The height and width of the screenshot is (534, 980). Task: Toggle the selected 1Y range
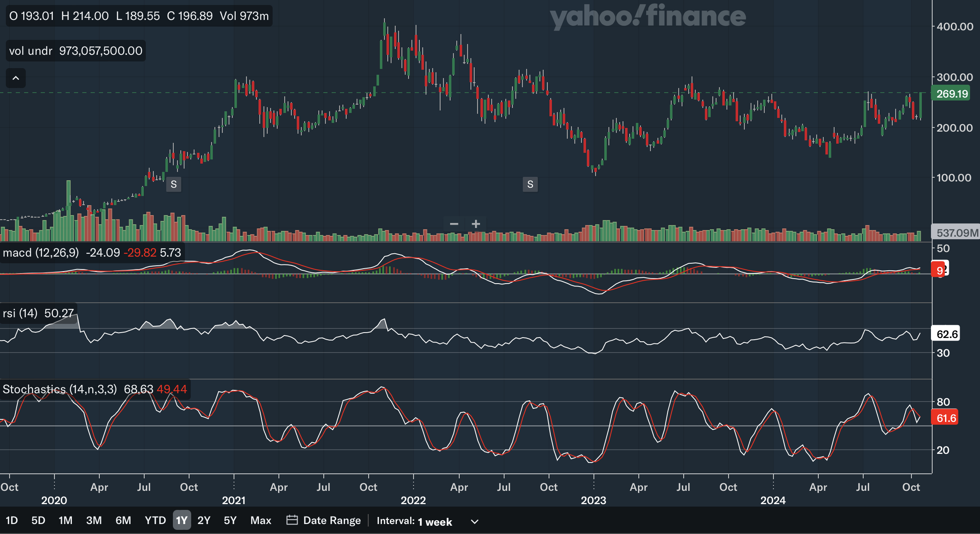(182, 520)
